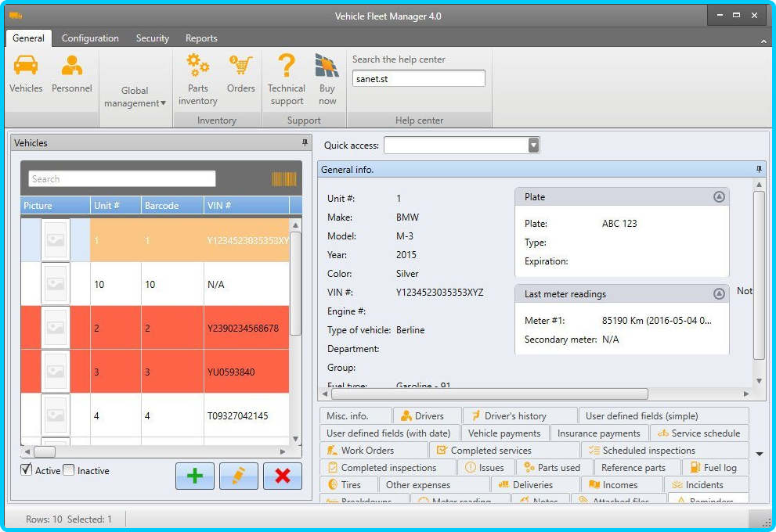The height and width of the screenshot is (532, 776).
Task: Click the General info horizontal scrollbar
Action: [x=489, y=394]
